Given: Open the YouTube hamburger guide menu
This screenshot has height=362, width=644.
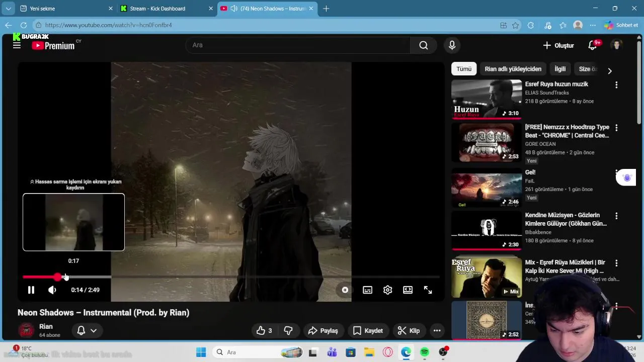Looking at the screenshot, I should click(x=17, y=45).
